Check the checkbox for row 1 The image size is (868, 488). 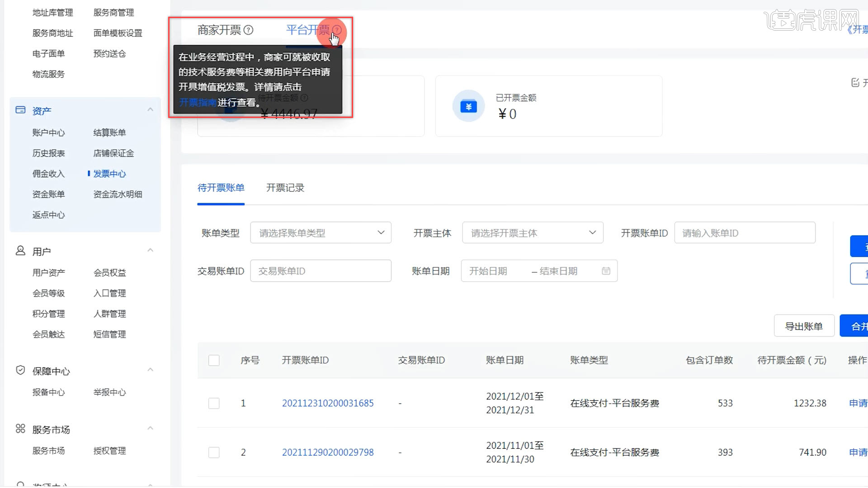(x=214, y=404)
